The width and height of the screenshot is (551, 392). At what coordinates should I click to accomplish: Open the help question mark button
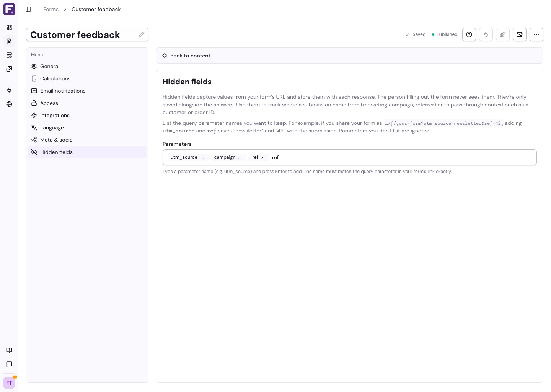click(x=469, y=34)
